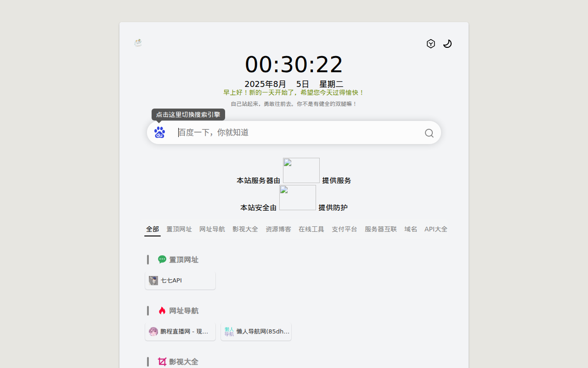The image size is (588, 368).
Task: Select the 影视大全 tab
Action: (x=245, y=229)
